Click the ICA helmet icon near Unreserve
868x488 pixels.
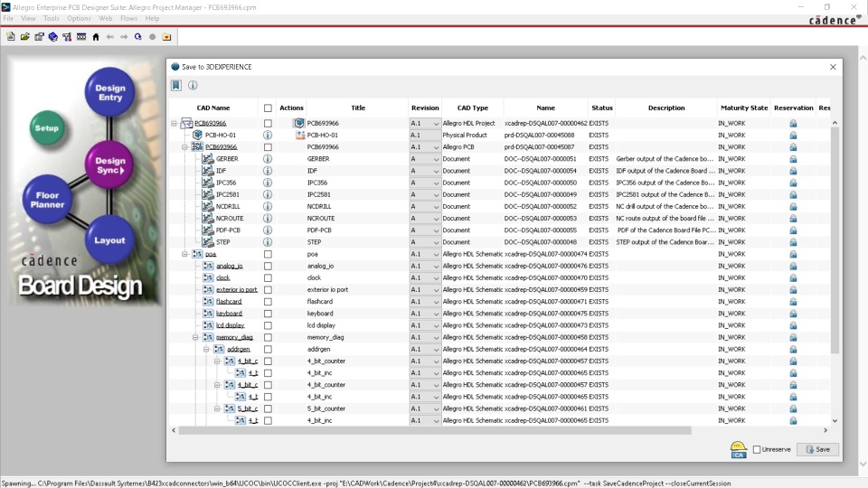(739, 449)
